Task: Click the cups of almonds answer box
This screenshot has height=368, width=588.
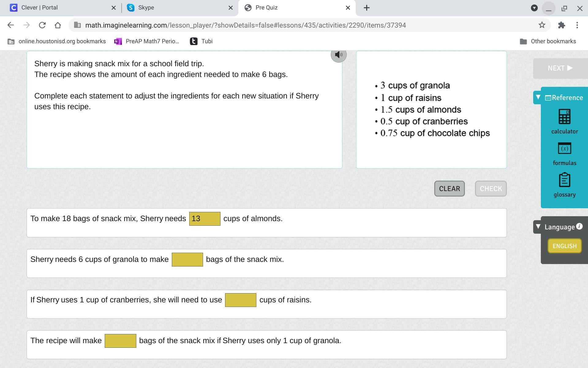Action: (x=205, y=219)
